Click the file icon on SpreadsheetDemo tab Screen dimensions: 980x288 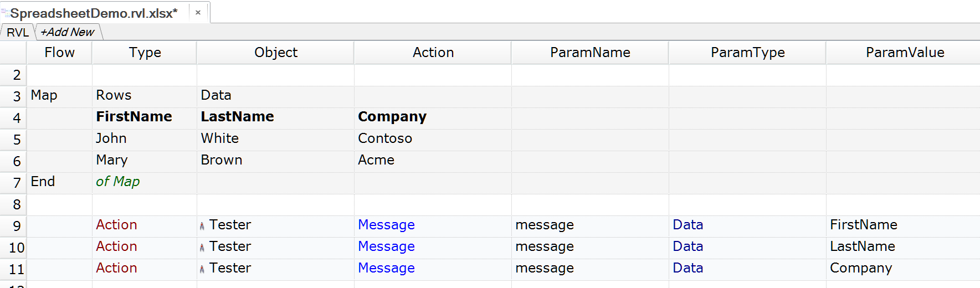5,13
